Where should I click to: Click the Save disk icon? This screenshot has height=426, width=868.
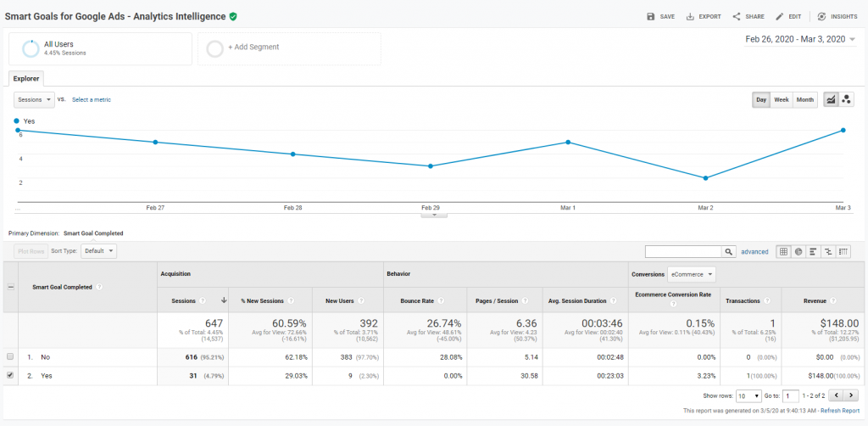[x=651, y=17]
